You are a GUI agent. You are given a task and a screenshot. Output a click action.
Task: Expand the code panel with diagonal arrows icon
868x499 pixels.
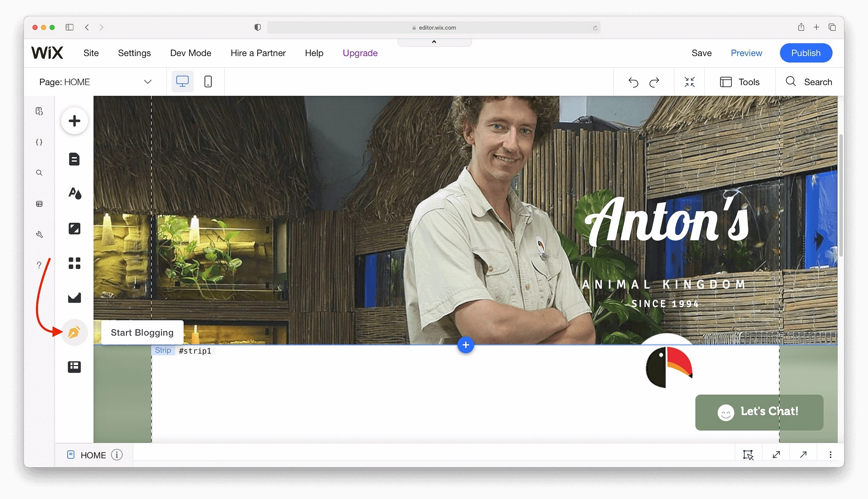pos(776,455)
